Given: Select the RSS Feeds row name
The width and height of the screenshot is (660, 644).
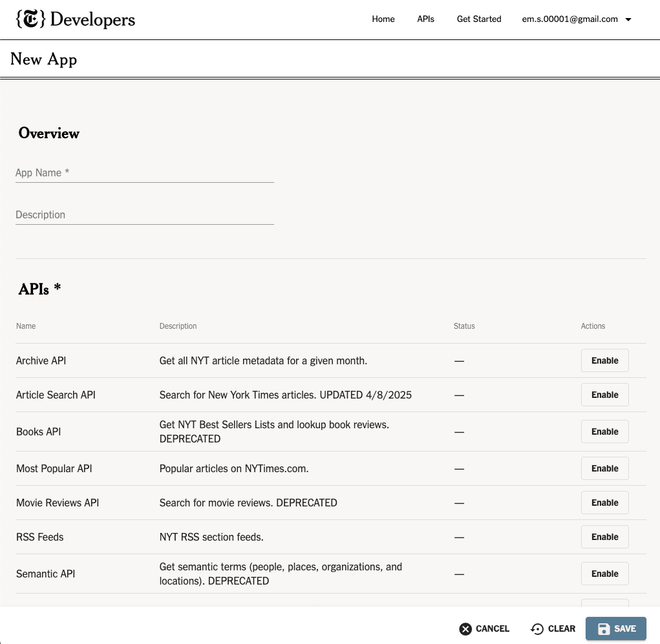Looking at the screenshot, I should [39, 537].
